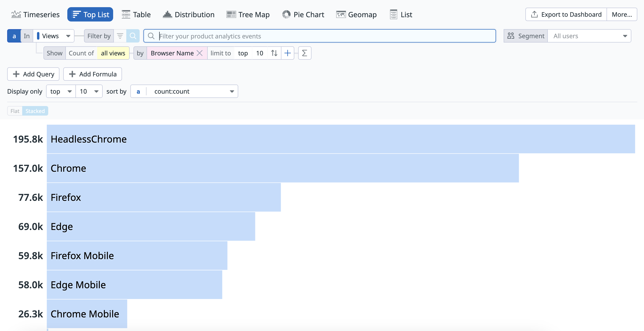Open the Views event type dropdown
The width and height of the screenshot is (644, 331).
54,36
